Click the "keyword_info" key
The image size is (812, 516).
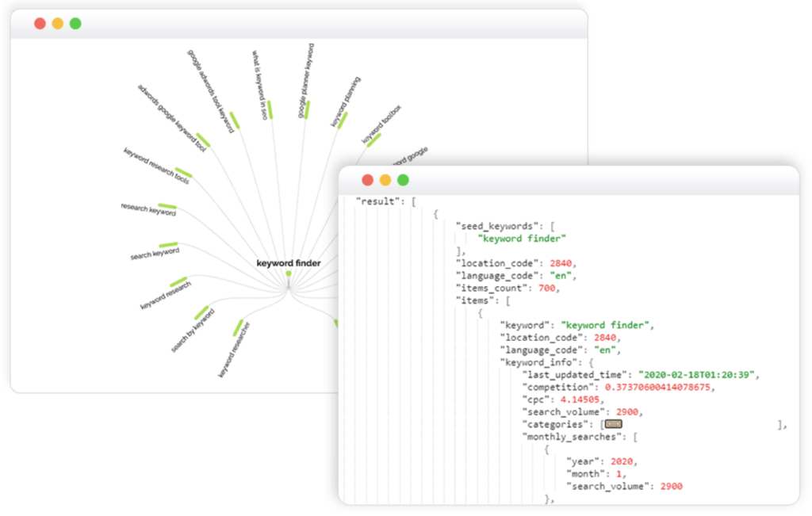pos(538,362)
